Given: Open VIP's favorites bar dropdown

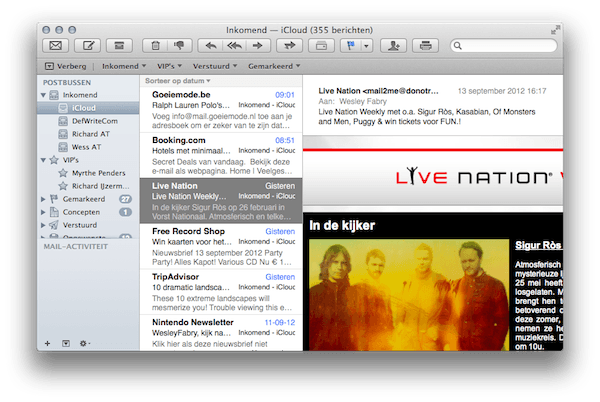Looking at the screenshot, I should [170, 66].
